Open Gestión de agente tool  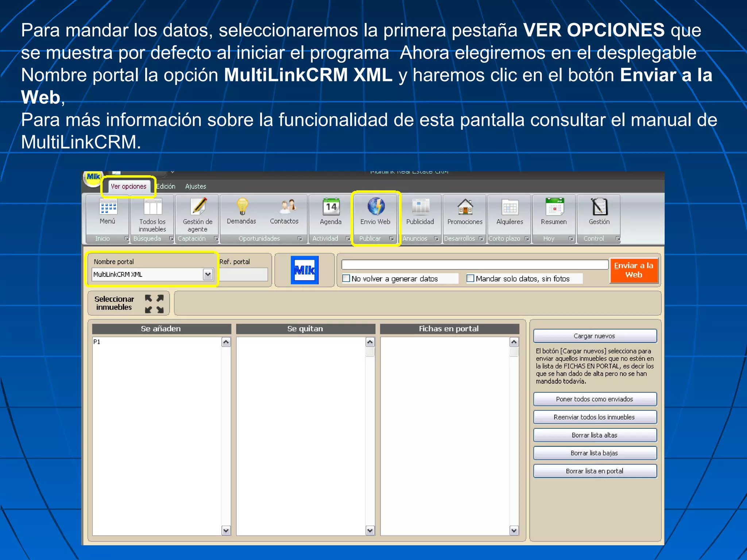[x=198, y=207]
